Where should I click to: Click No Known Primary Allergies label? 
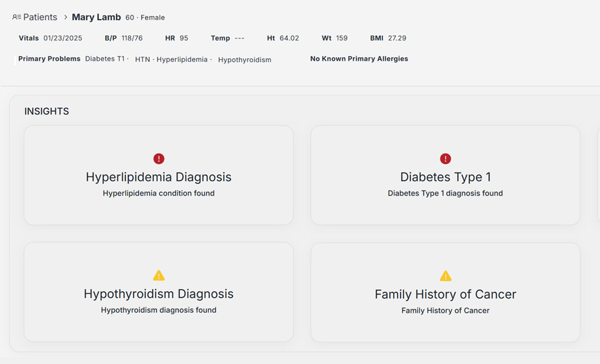(x=359, y=59)
